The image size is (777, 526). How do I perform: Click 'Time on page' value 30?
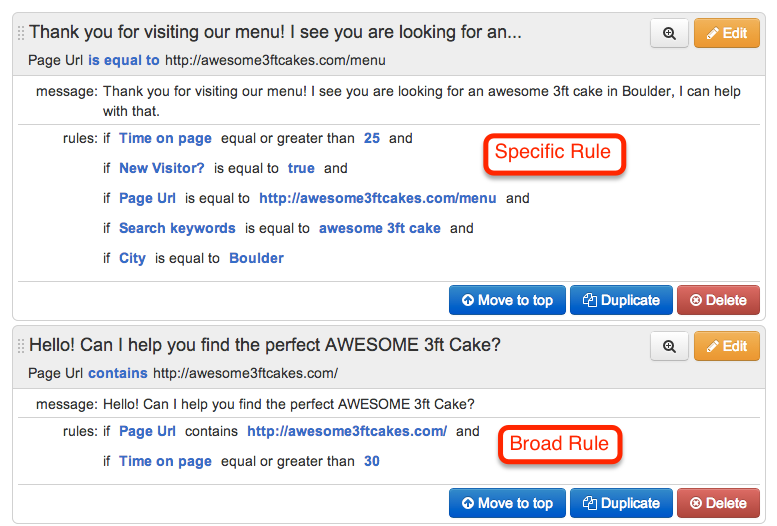coord(372,461)
